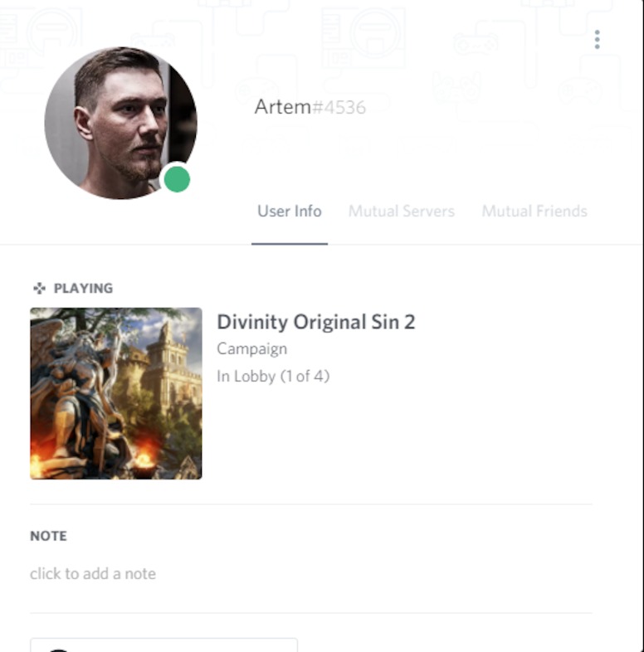The height and width of the screenshot is (652, 644).
Task: Switch to the Mutual Servers tab
Action: point(401,212)
